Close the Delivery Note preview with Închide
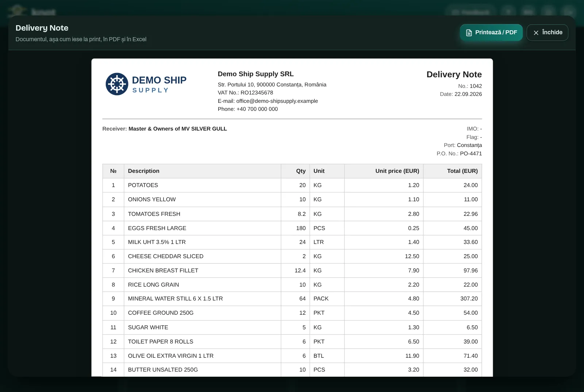 547,32
